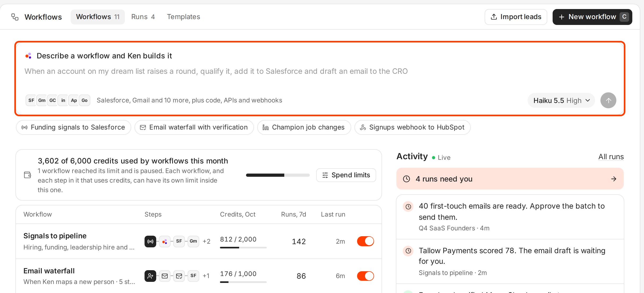Click 'Q4 SaaS Founders · 4m' activity source
644x293 pixels.
[x=454, y=228]
